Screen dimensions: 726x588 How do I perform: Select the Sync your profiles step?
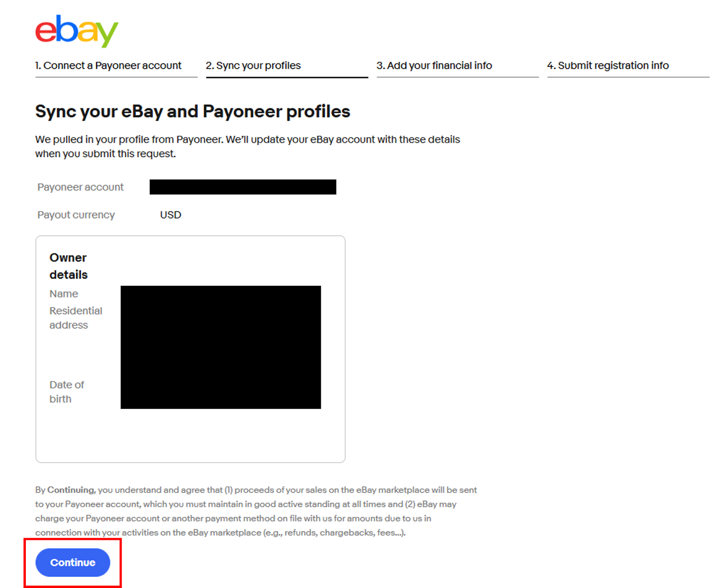coord(253,65)
